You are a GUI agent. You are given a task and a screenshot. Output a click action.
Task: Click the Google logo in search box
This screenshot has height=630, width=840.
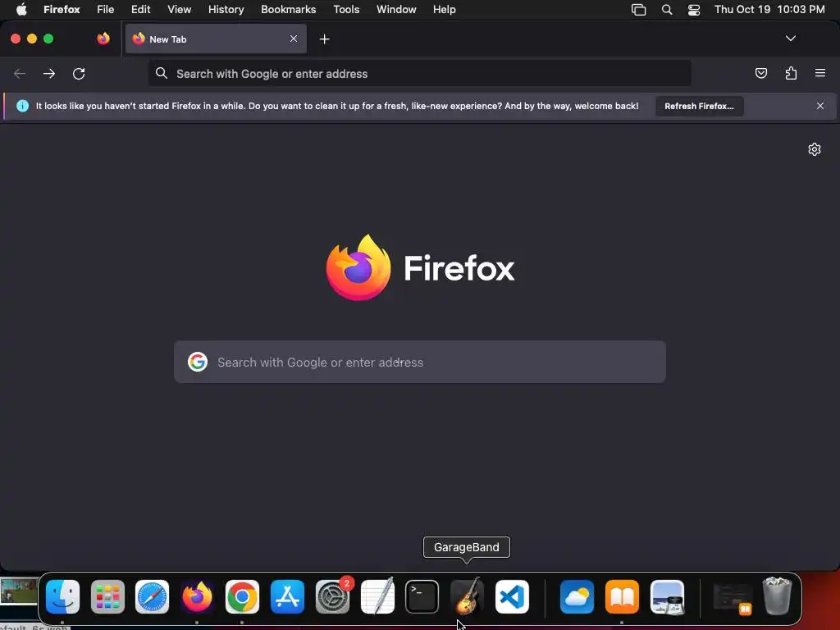(198, 362)
